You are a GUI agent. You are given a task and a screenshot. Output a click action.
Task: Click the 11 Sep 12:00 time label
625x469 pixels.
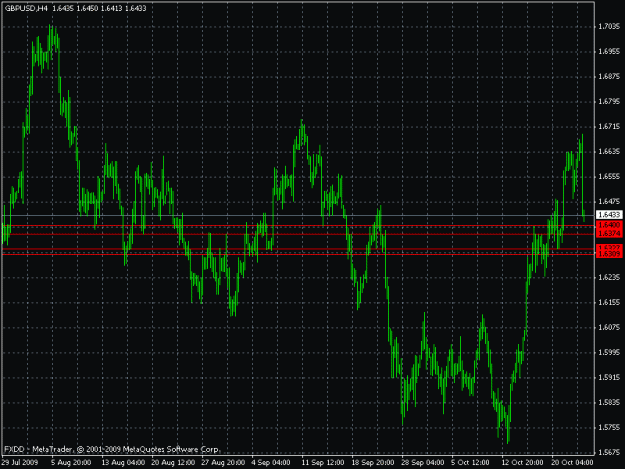[323, 463]
